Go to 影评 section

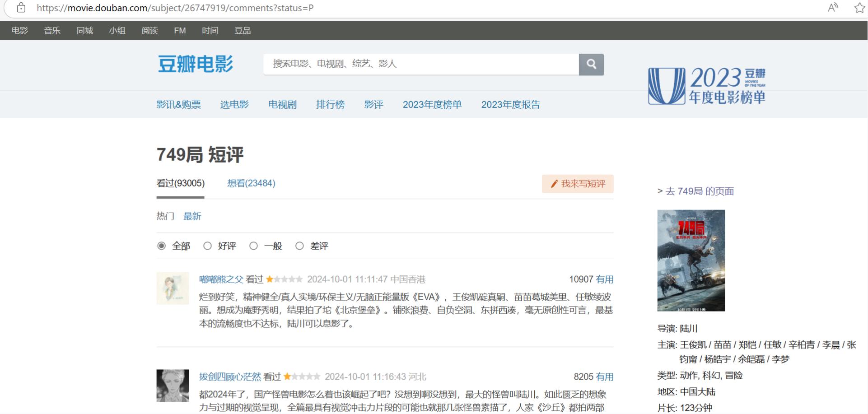(x=373, y=105)
